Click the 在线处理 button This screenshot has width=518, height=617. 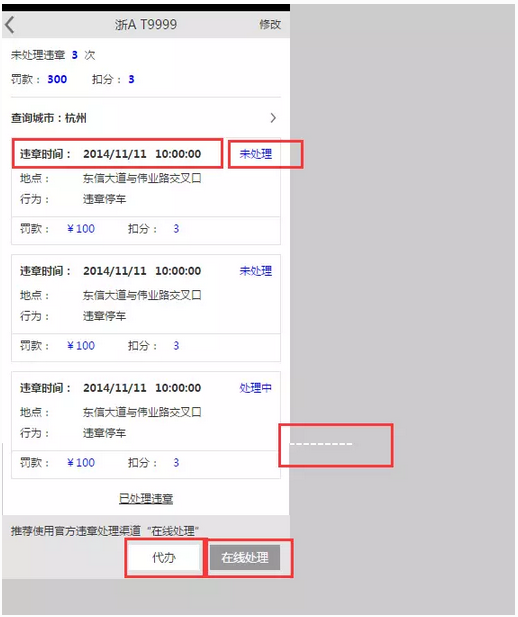coord(245,557)
